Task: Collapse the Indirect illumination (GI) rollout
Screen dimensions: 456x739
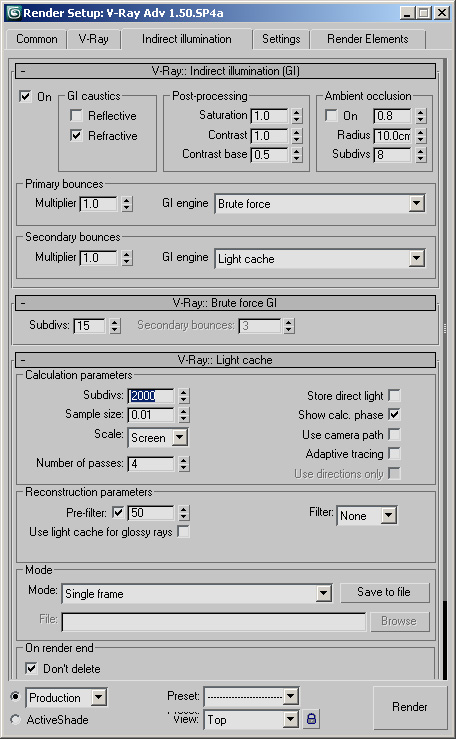Action: pyautogui.click(x=225, y=71)
